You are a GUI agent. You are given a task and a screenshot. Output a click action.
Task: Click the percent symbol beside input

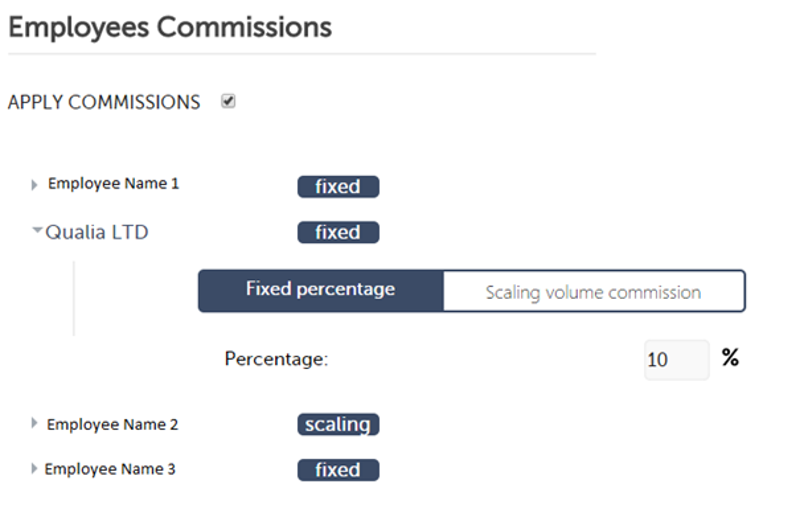click(x=730, y=358)
